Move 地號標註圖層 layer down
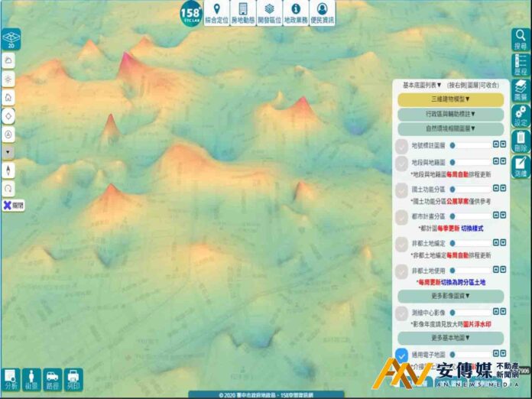Viewport: 532px width, 399px height. click(x=503, y=144)
